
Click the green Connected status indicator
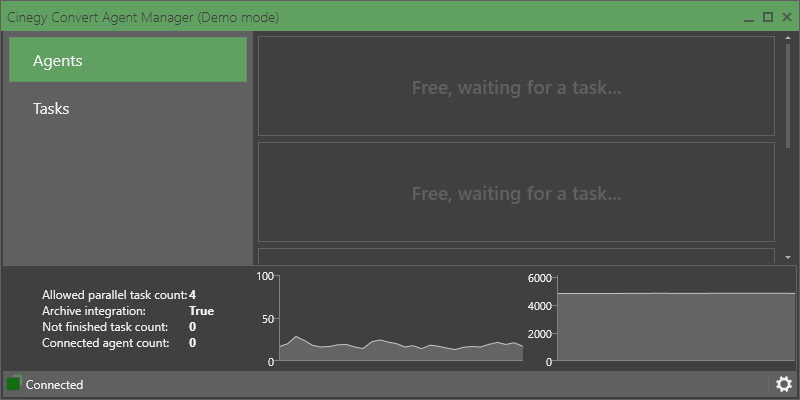coord(14,384)
